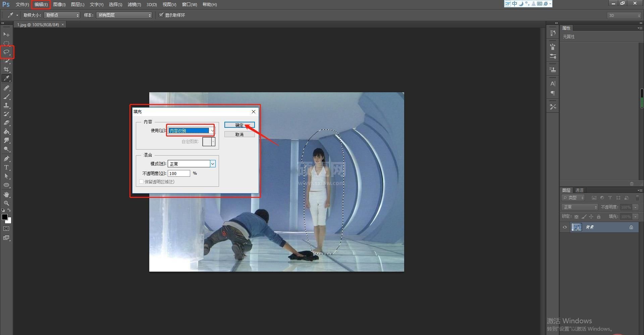644x335 pixels.
Task: Select the Elliptical Marquee tool
Action: coord(6,43)
